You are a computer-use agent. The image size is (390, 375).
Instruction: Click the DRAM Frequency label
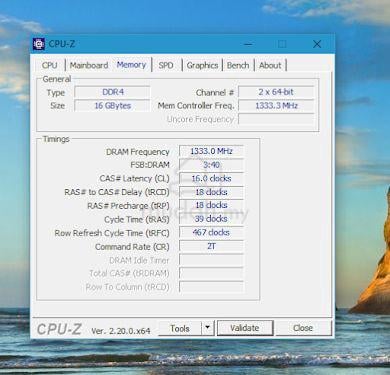click(x=138, y=152)
